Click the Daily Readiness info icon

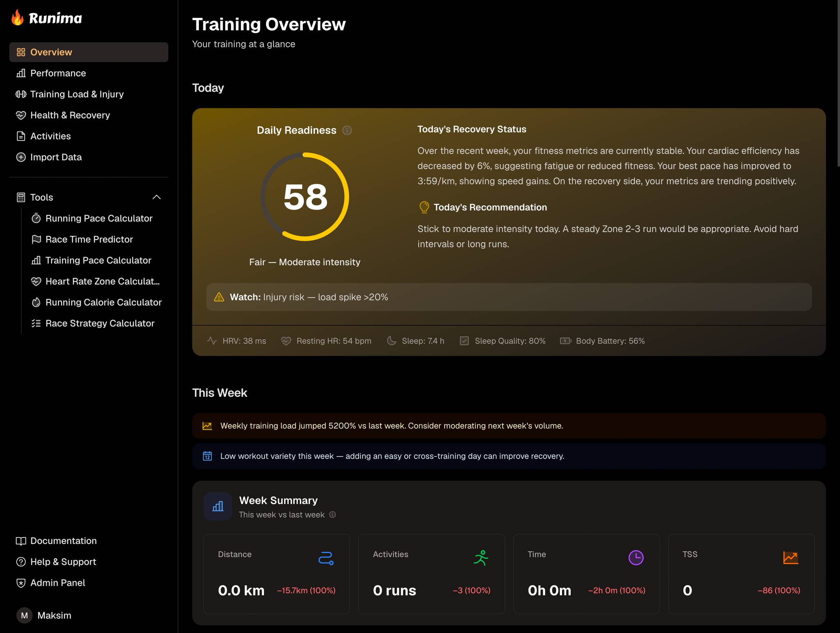pyautogui.click(x=347, y=130)
